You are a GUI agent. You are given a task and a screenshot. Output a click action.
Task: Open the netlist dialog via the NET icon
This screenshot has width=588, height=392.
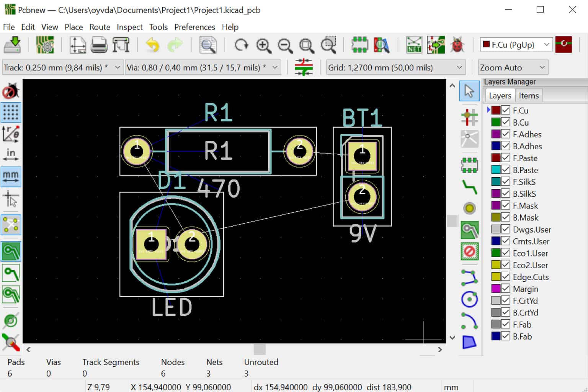point(414,44)
